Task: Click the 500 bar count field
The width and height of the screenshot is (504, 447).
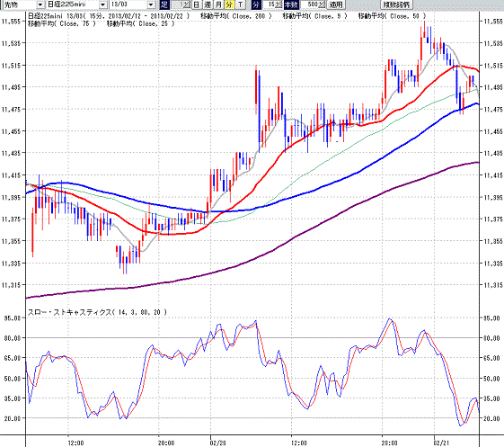Action: tap(310, 4)
